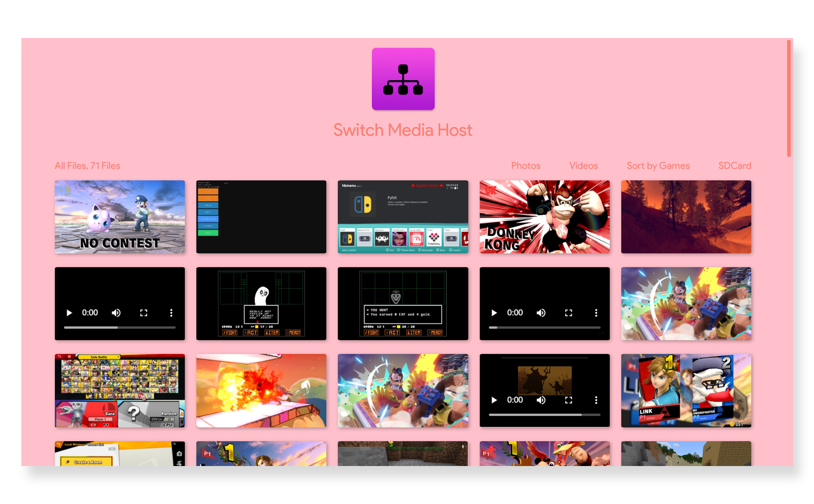Open the Undertale YOU WON screenshot
Image resolution: width=814 pixels, height=504 pixels.
[x=403, y=304]
